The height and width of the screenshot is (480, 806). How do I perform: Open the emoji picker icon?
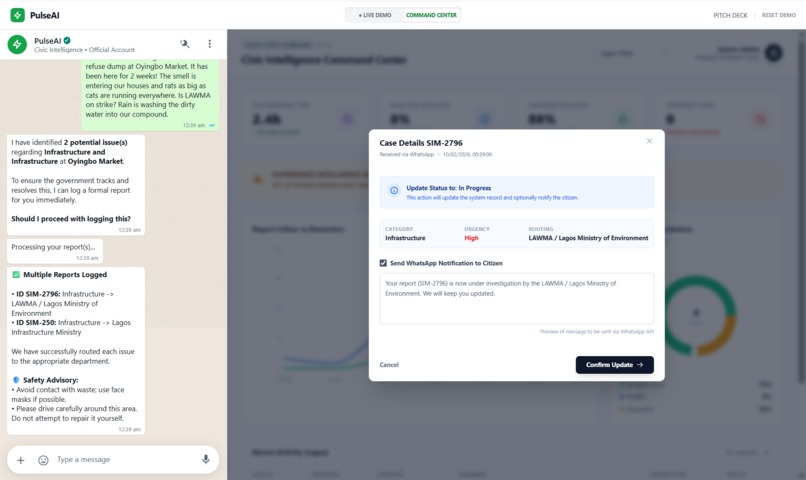pos(43,460)
